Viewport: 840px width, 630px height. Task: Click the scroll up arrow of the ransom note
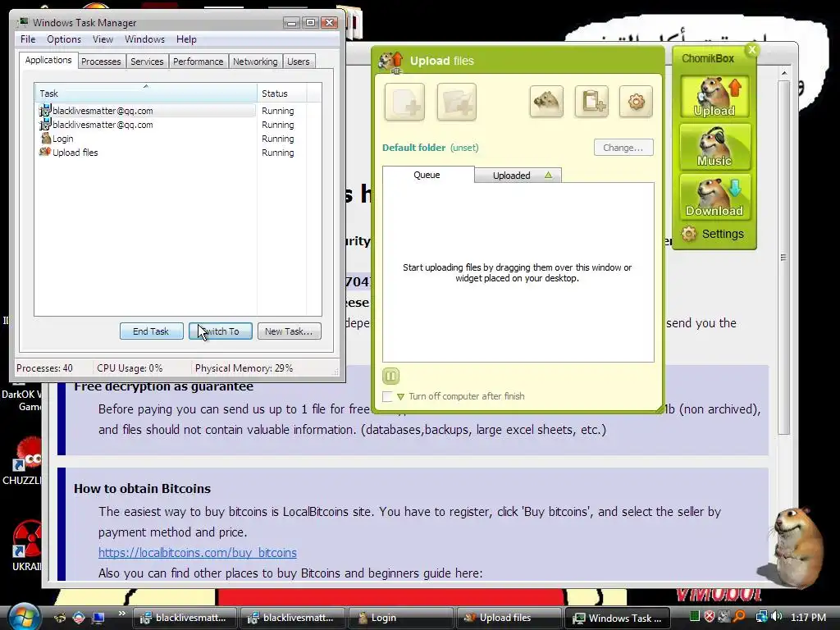pos(784,73)
